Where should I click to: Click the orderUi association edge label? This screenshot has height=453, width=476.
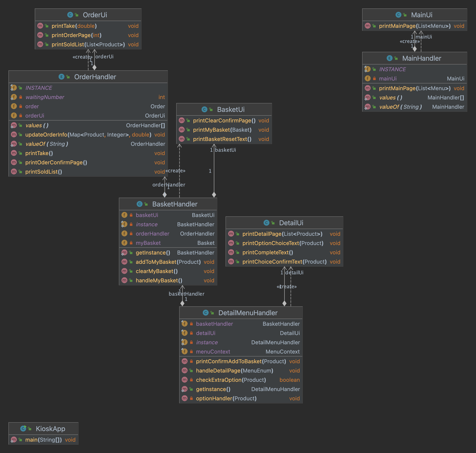click(104, 56)
